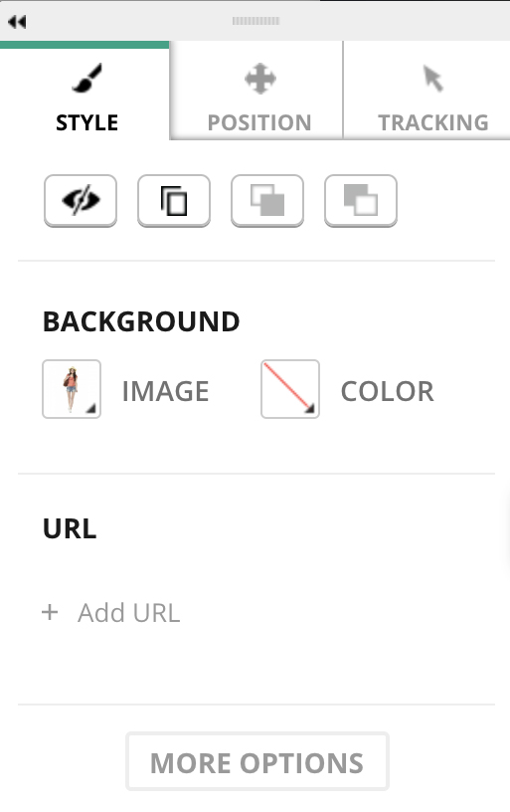Expand the MORE OPTIONS button
This screenshot has width=510, height=812.
[x=257, y=761]
